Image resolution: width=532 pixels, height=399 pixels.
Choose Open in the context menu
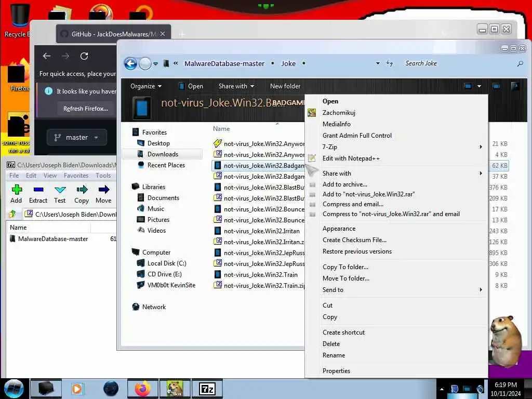[x=330, y=101]
